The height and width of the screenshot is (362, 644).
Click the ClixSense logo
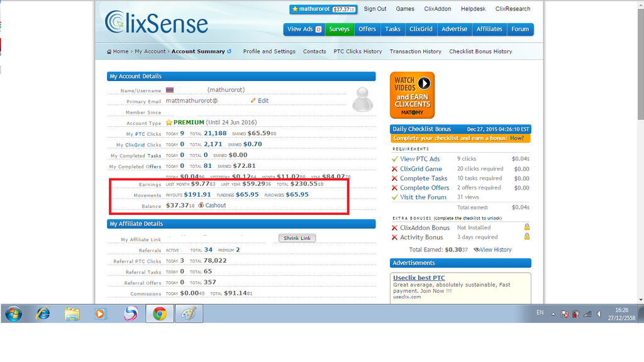(x=156, y=23)
